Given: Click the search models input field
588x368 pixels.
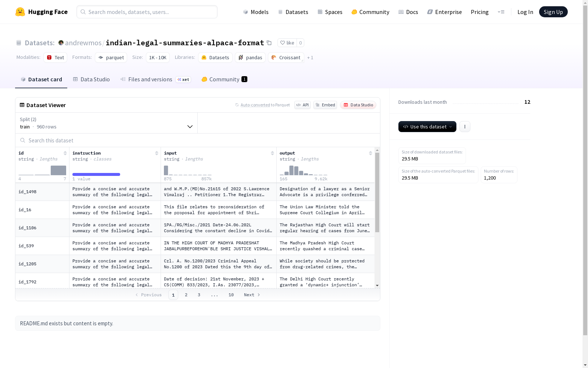Looking at the screenshot, I should [147, 12].
